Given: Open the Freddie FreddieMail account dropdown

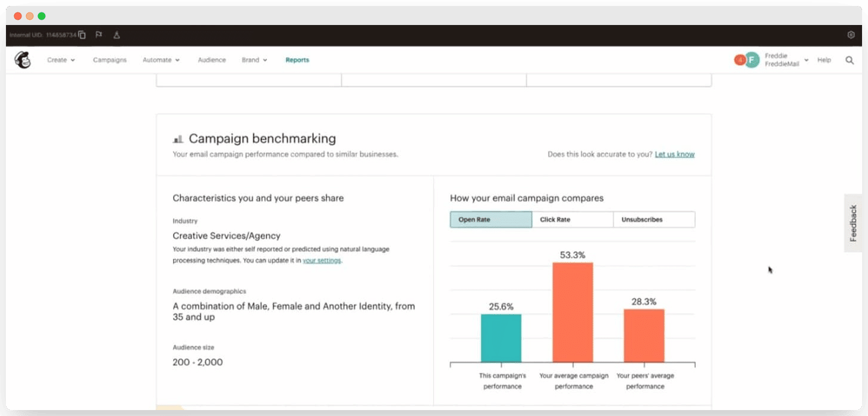Looking at the screenshot, I should (x=787, y=60).
